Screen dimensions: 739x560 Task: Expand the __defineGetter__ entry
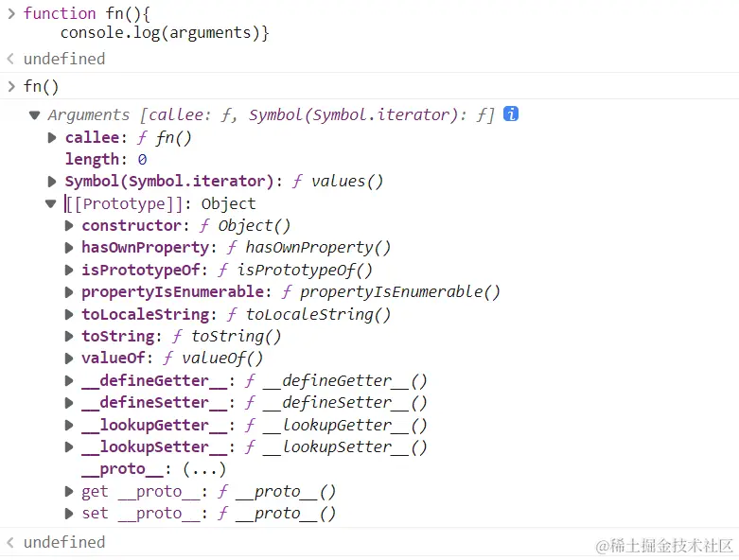point(69,380)
